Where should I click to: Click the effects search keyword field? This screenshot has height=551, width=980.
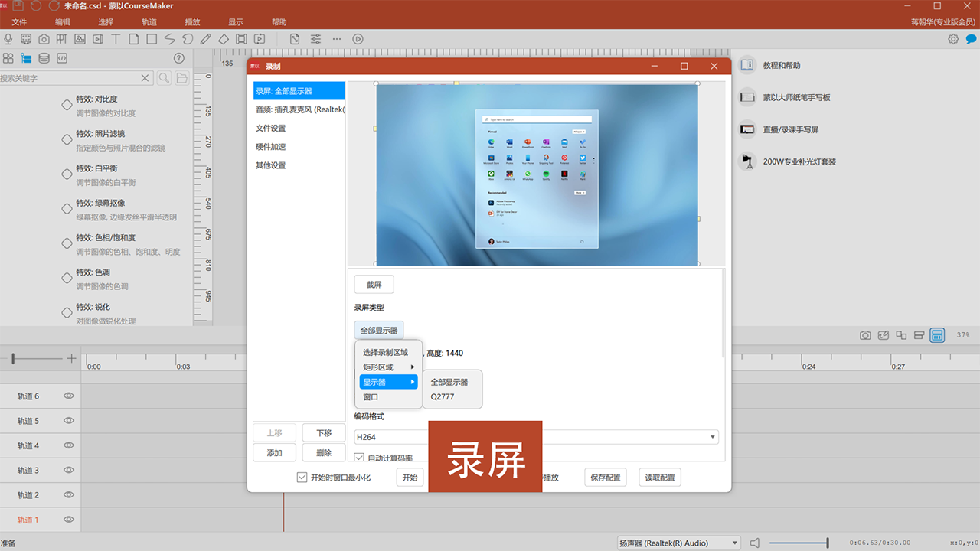point(69,78)
